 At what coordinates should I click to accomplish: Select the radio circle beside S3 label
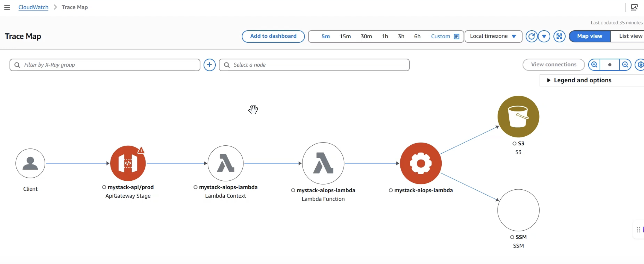[514, 143]
